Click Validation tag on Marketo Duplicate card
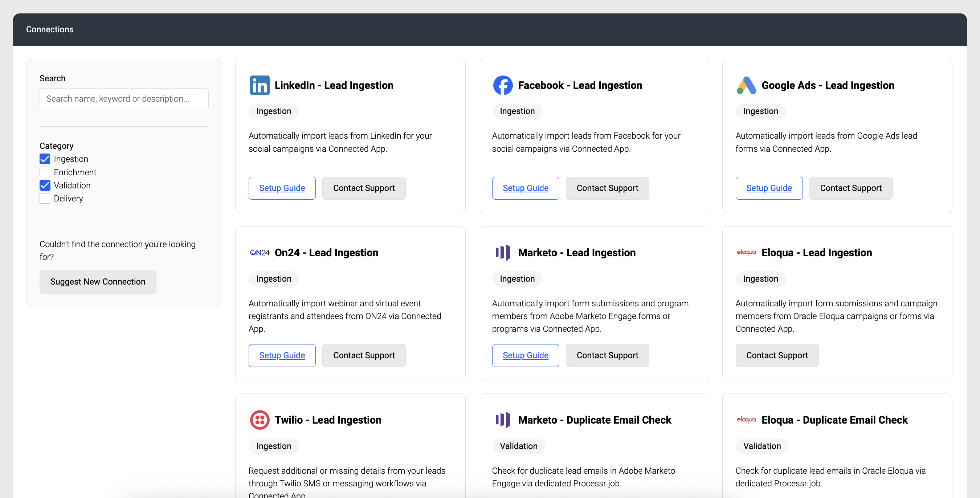 click(519, 446)
